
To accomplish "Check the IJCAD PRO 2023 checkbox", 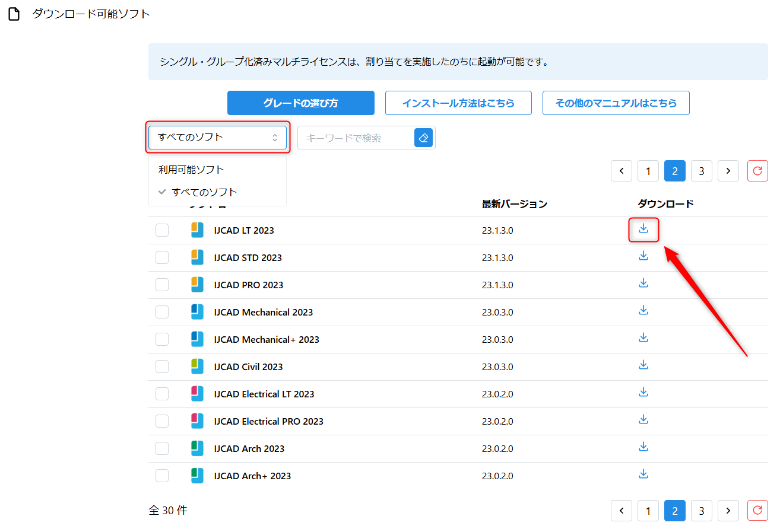I will 162,285.
